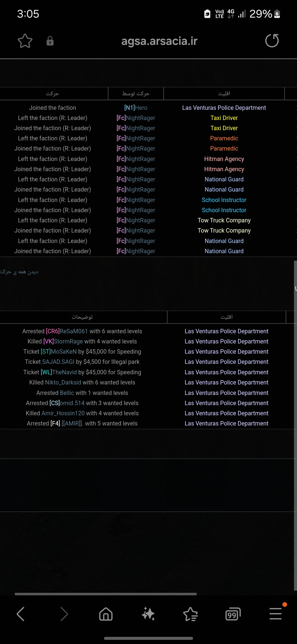Image resolution: width=297 pixels, height=644 pixels.
Task: Select Police Department in the ReSaM061 row
Action: [227, 331]
